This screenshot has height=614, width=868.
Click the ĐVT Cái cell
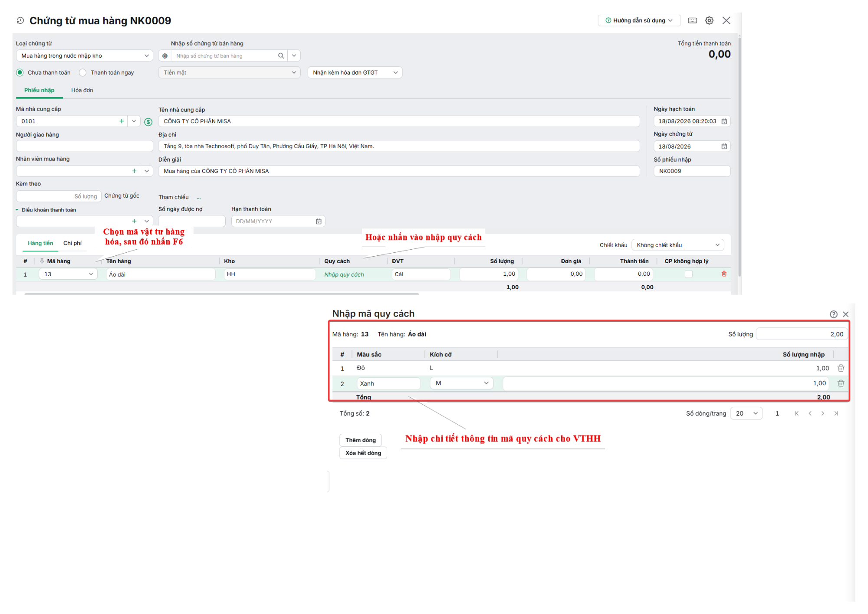click(x=421, y=274)
